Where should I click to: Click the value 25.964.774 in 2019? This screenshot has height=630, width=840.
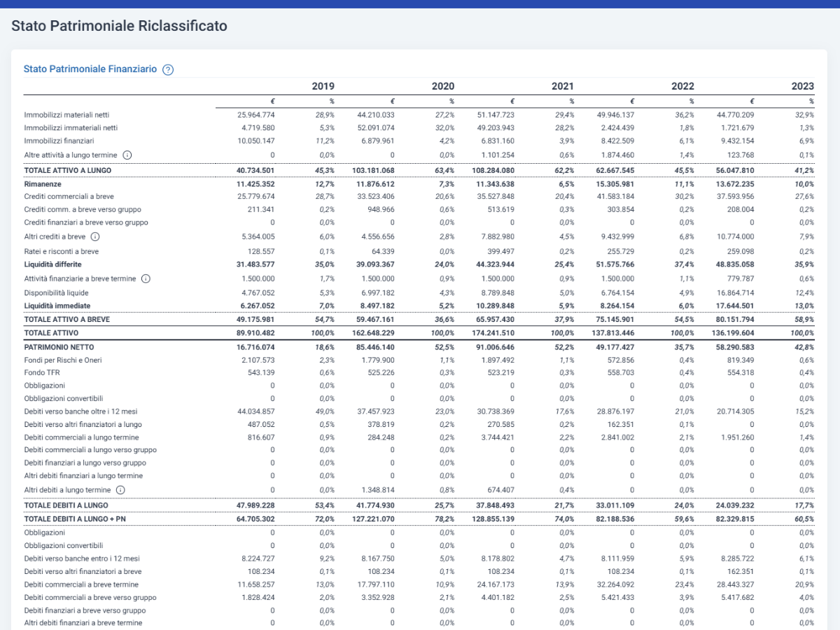256,114
